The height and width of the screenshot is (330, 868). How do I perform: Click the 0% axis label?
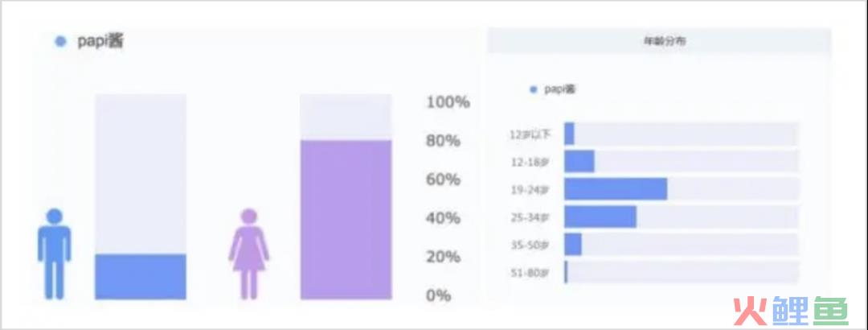click(439, 295)
